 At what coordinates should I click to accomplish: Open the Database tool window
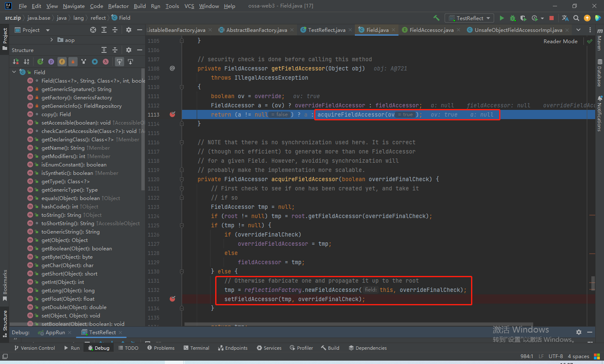599,73
